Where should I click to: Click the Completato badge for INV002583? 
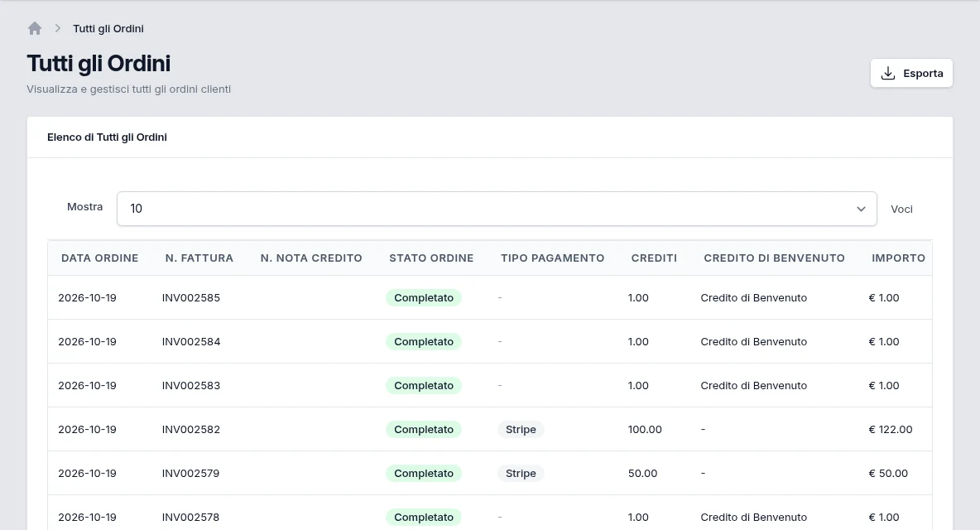[x=424, y=386]
